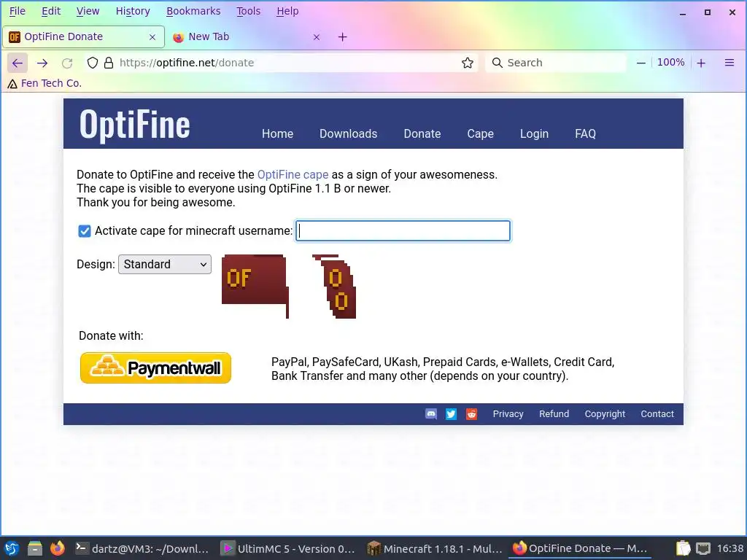747x560 pixels.
Task: Toggle Activate cape for minecraft username checkbox
Action: click(x=85, y=231)
